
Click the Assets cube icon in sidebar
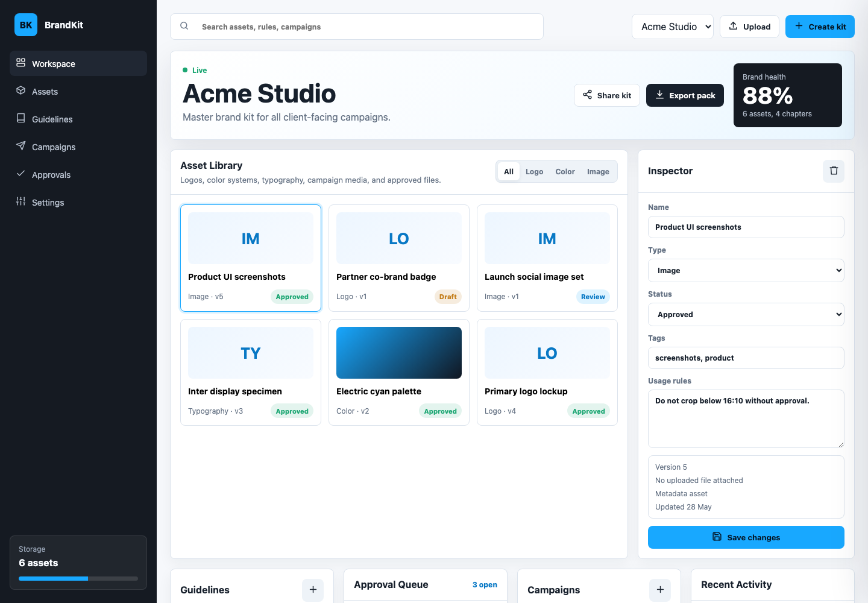21,90
